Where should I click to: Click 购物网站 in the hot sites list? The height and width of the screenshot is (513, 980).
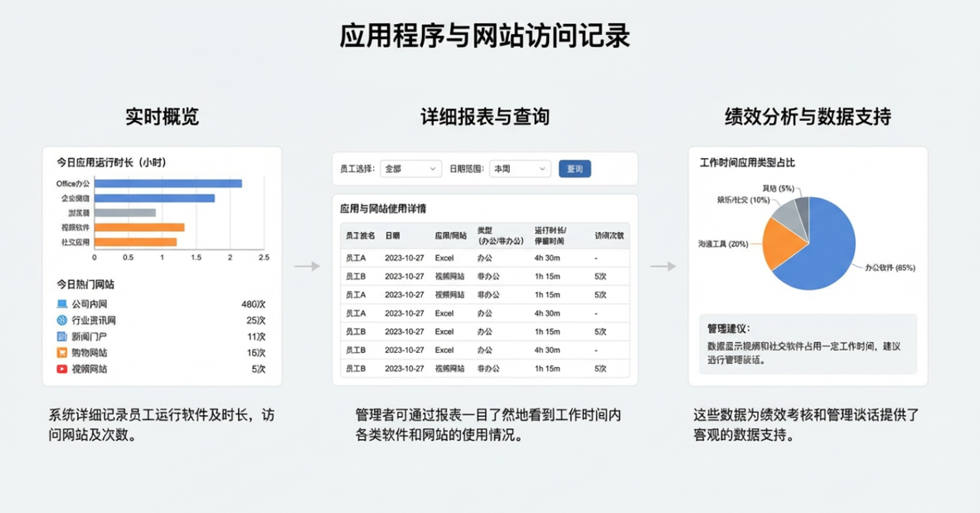(90, 352)
